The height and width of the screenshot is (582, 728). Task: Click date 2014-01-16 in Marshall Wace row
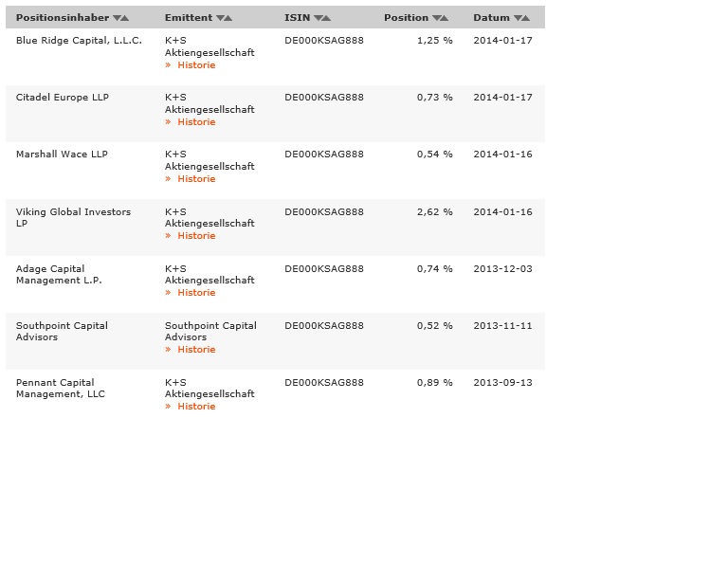tap(502, 155)
